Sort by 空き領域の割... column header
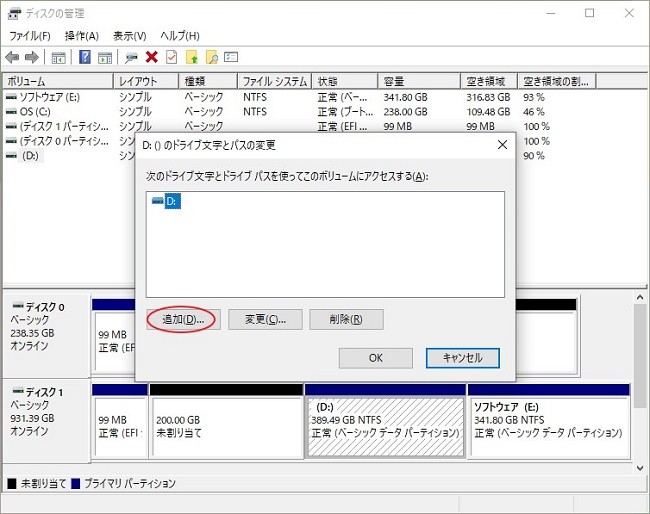 click(557, 81)
